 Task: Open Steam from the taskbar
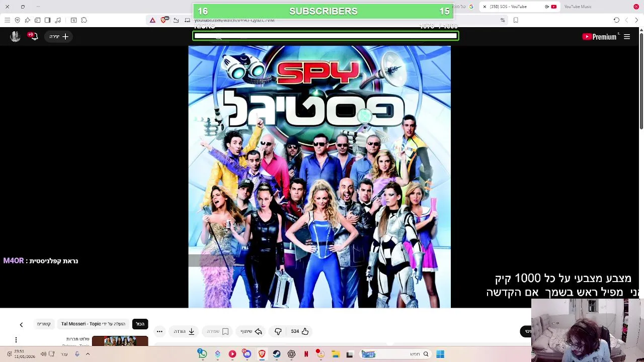pos(276,354)
